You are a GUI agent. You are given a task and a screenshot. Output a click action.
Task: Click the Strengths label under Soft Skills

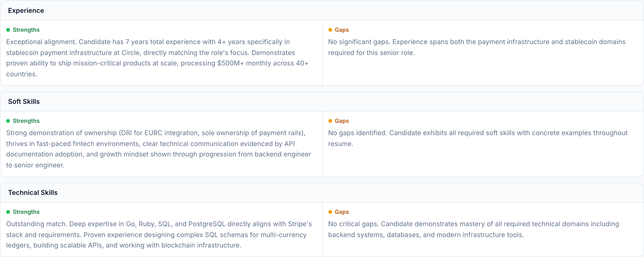pos(26,121)
